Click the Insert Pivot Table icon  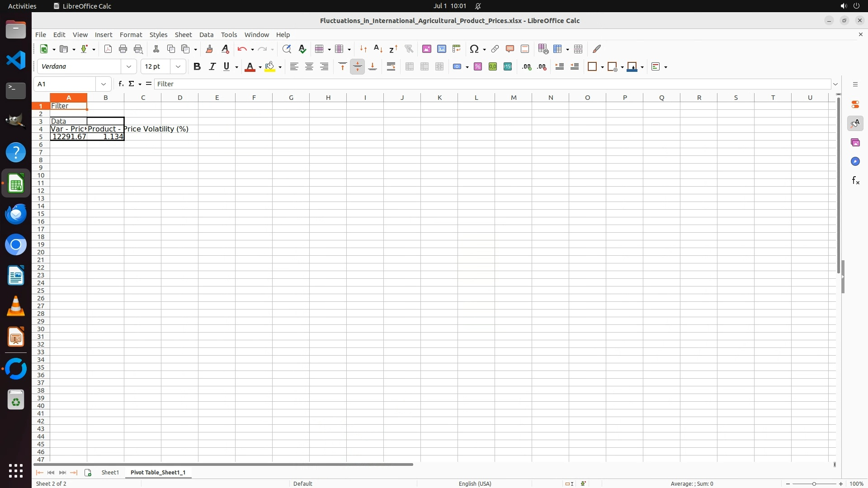[457, 49]
